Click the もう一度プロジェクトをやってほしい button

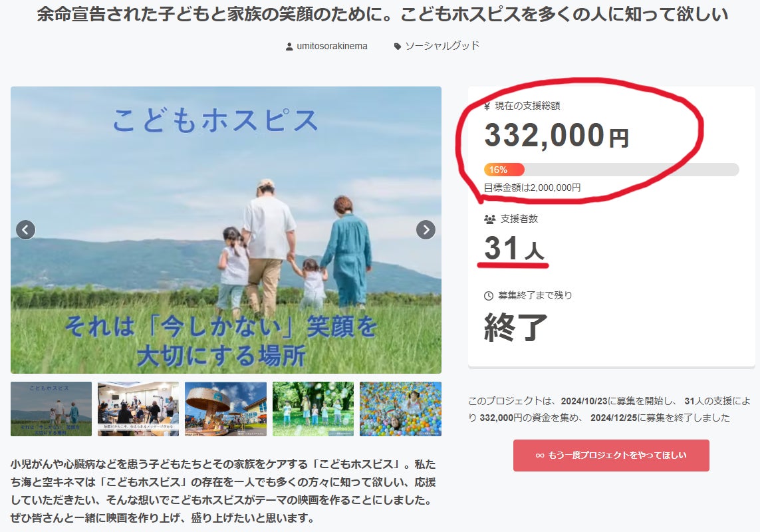pos(611,456)
